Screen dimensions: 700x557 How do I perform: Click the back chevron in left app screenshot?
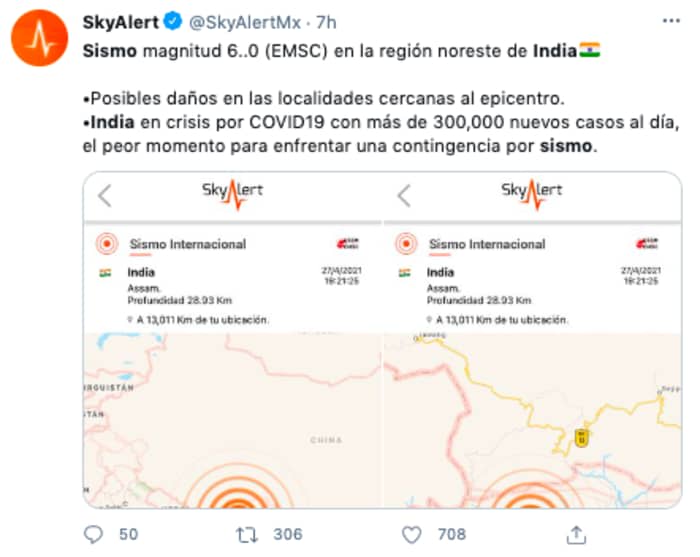(x=105, y=195)
